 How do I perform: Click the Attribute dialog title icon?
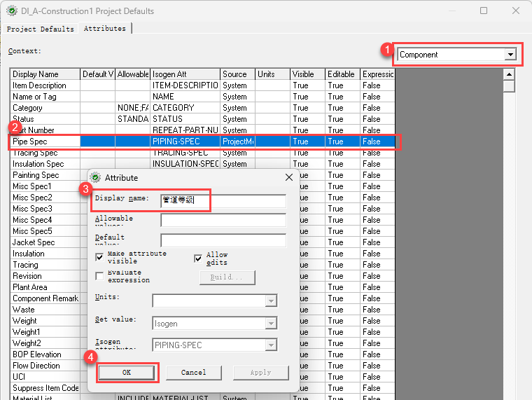(x=96, y=178)
